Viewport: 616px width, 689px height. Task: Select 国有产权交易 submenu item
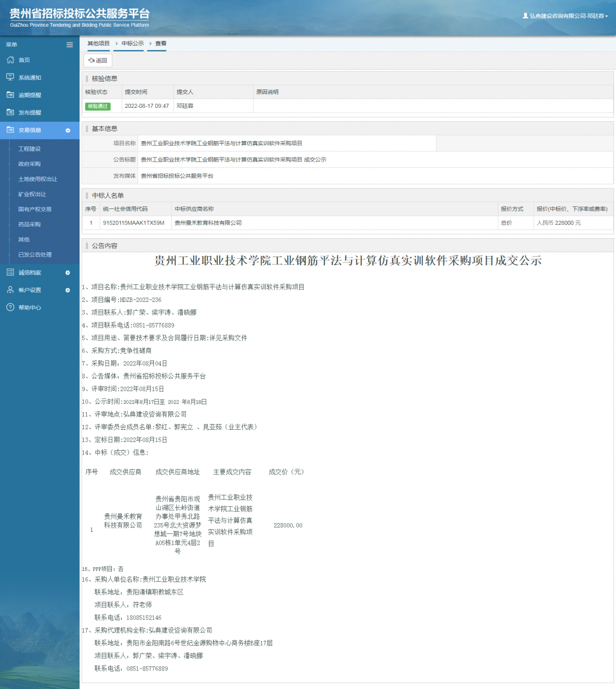35,209
